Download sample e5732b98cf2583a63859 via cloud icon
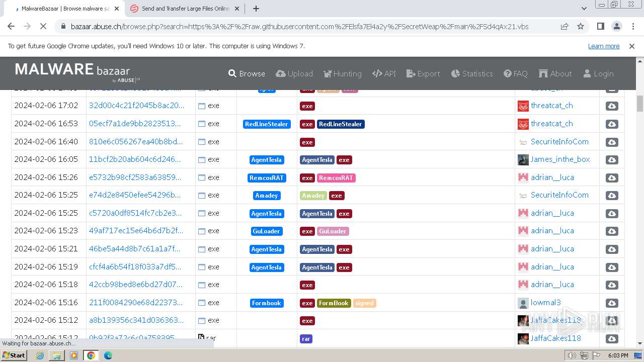This screenshot has height=362, width=644. pos(612,177)
